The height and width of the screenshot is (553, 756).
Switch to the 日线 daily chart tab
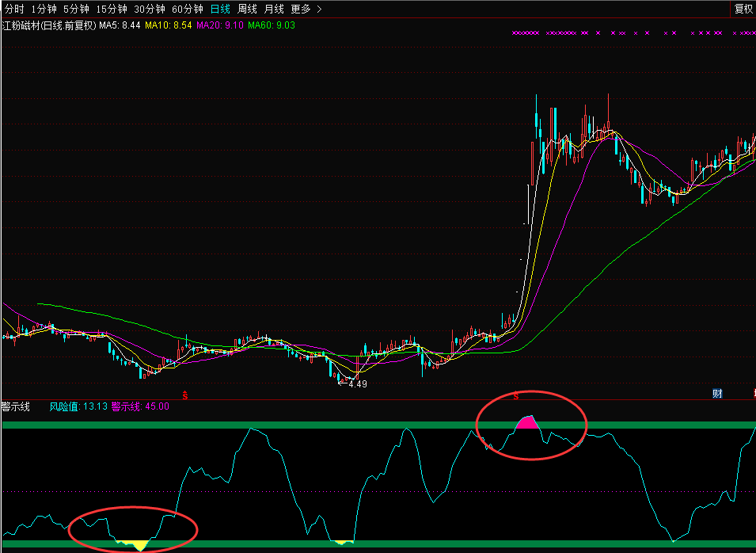point(220,9)
